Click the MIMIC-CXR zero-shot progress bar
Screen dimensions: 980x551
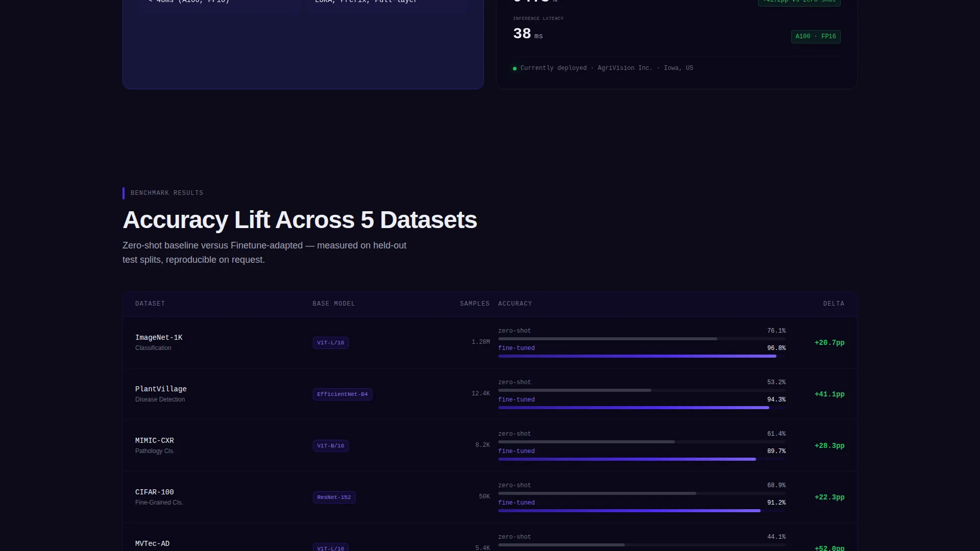coord(642,442)
